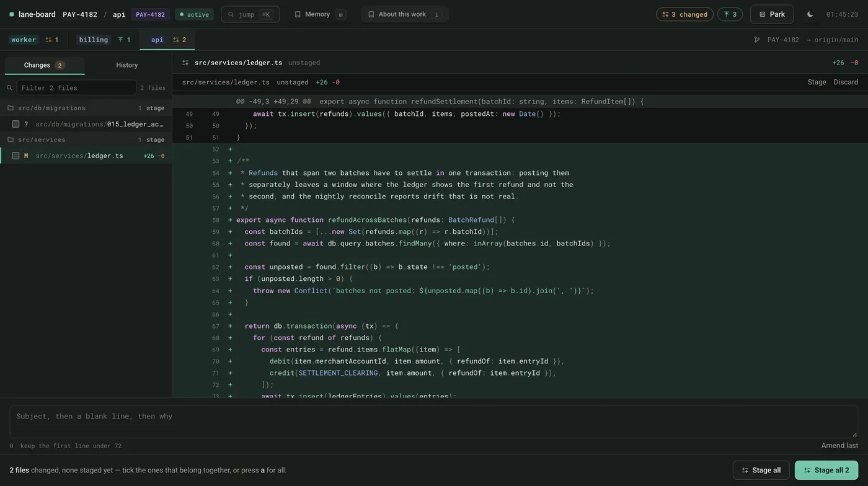Click the folder icon for src/db/migrations

pyautogui.click(x=10, y=108)
